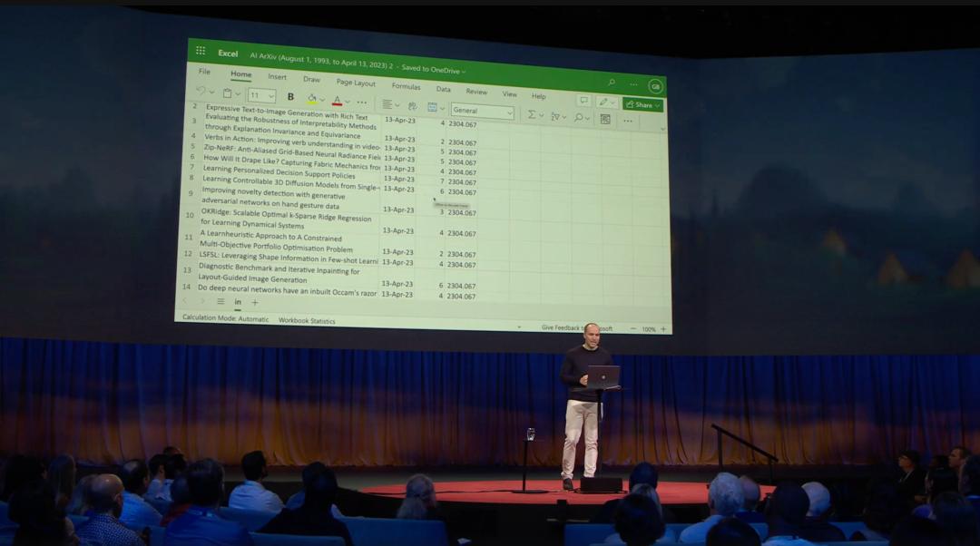980x546 pixels.
Task: Zoom out with minus button
Action: click(633, 328)
